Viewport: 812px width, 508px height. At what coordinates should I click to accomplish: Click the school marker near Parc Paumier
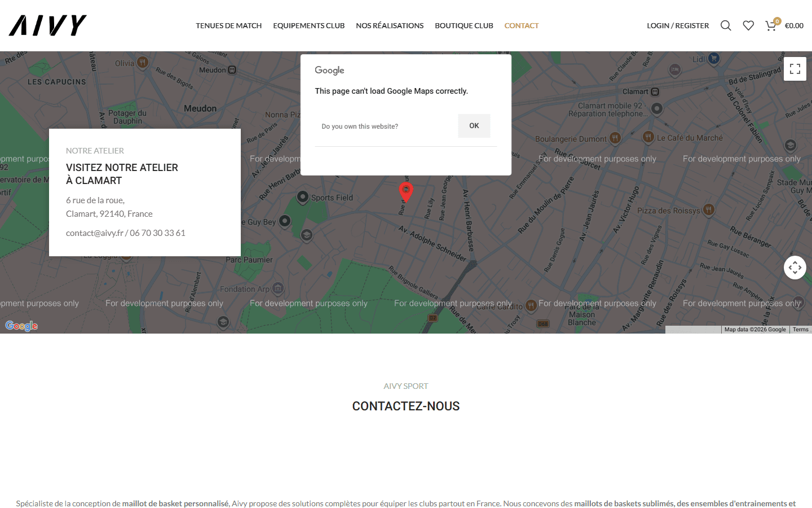[307, 235]
